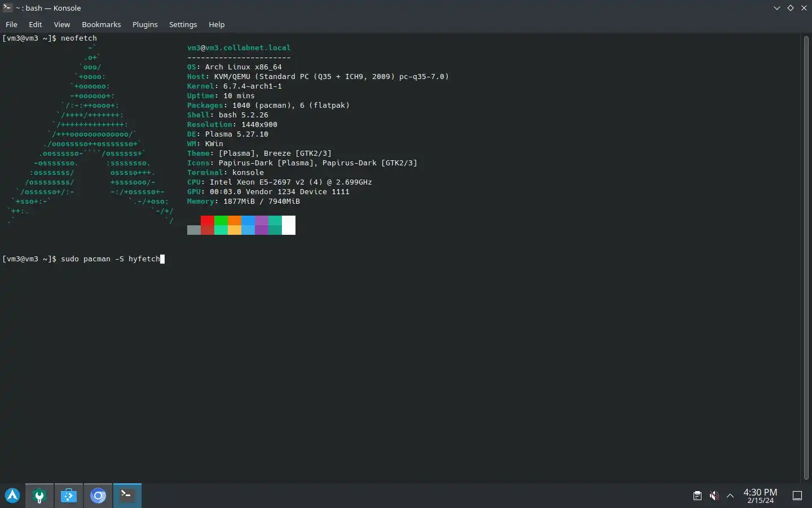
Task: Open the Settings menu
Action: tap(183, 24)
